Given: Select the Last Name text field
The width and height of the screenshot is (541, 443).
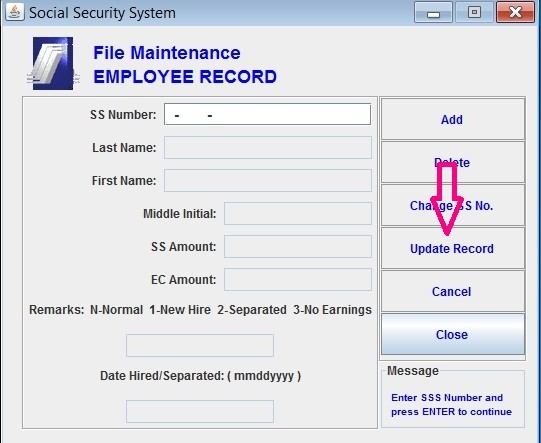Looking at the screenshot, I should (x=268, y=147).
